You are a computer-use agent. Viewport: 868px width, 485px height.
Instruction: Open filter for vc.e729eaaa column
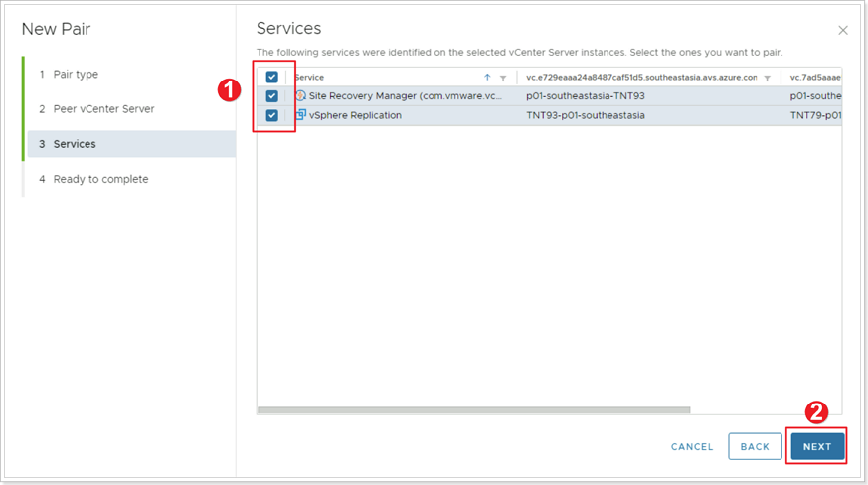click(x=768, y=79)
